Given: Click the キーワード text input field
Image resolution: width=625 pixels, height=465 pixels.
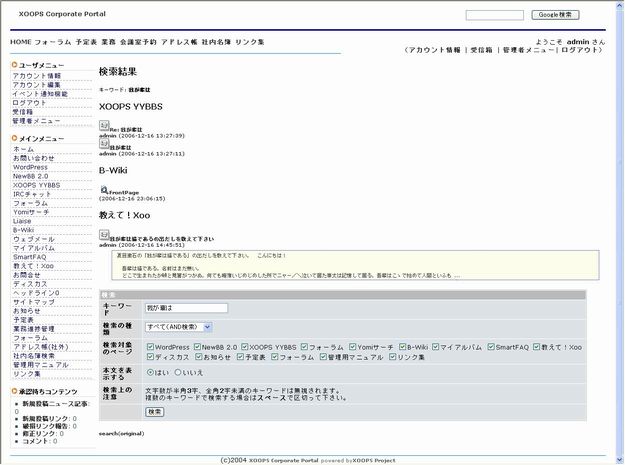Looking at the screenshot, I should click(186, 308).
